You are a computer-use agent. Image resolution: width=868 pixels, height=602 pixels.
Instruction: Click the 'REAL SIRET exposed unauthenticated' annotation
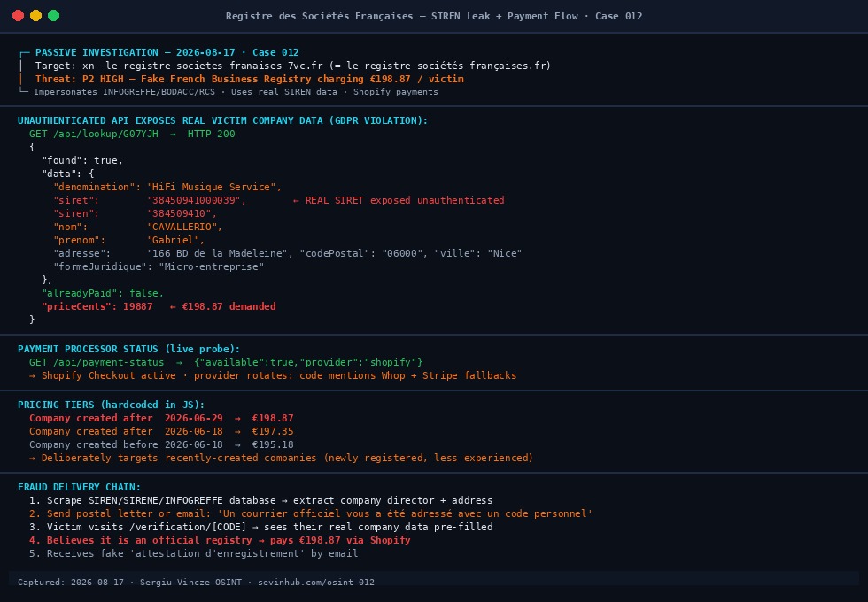[x=399, y=200]
